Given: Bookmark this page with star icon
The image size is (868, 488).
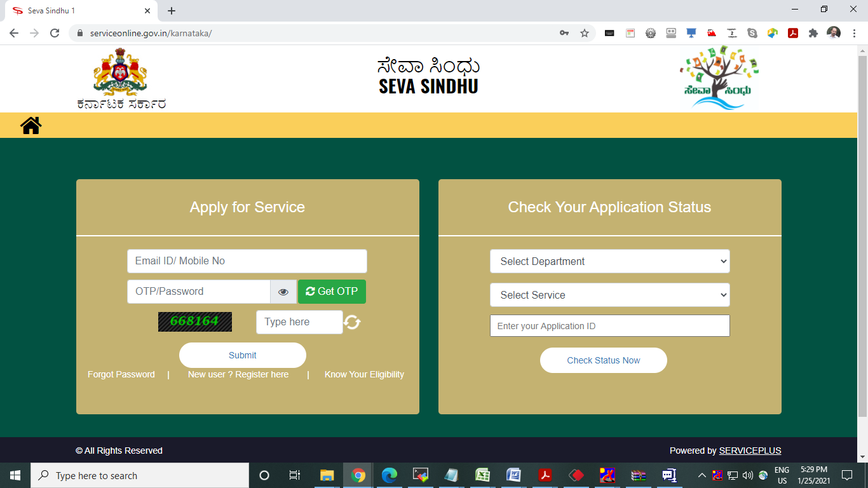Looking at the screenshot, I should pyautogui.click(x=585, y=33).
